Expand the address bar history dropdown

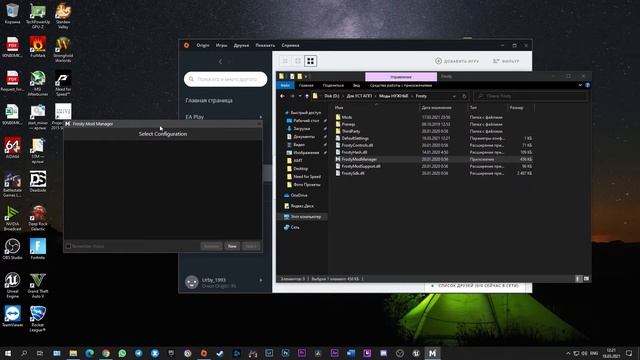click(x=454, y=96)
